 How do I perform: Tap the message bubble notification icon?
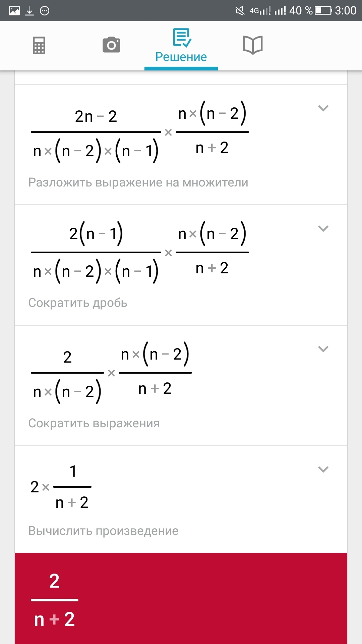click(x=45, y=11)
